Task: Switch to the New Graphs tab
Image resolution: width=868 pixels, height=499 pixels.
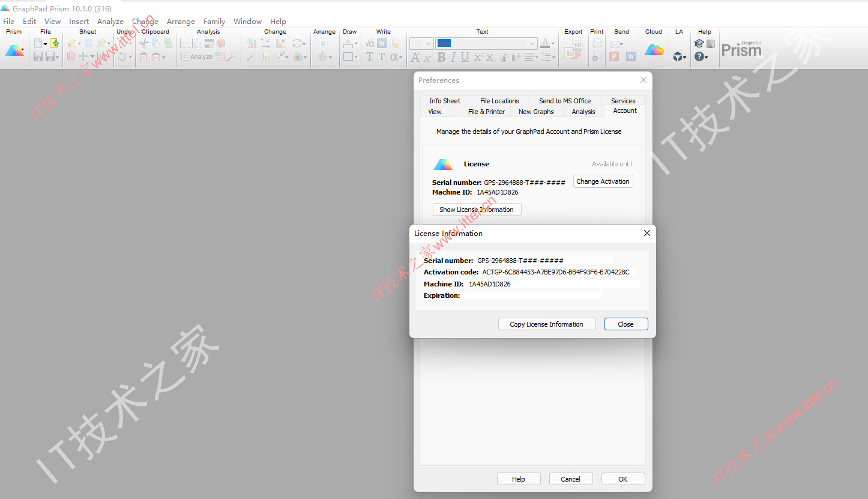Action: coord(536,112)
